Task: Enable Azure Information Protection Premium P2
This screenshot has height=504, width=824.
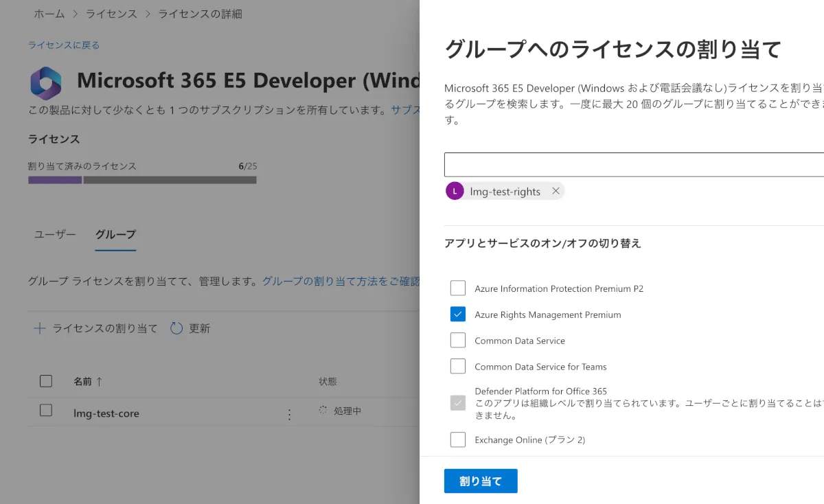Action: pos(458,288)
